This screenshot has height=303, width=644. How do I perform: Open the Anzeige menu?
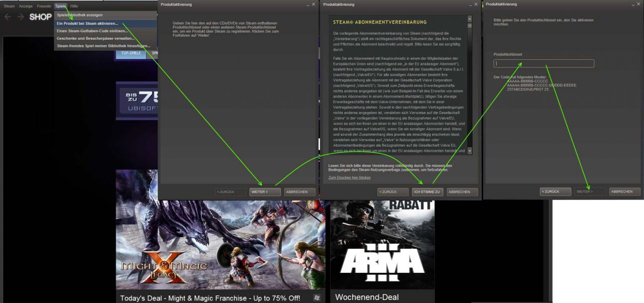point(26,6)
